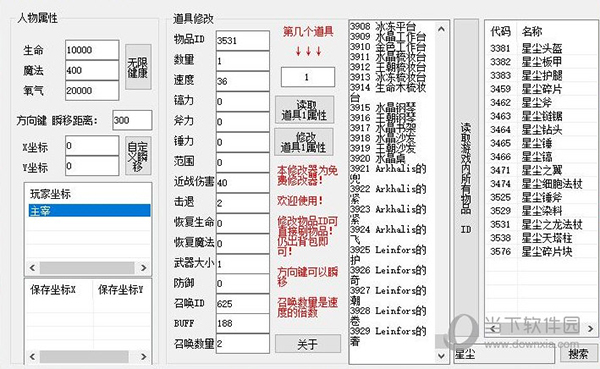Edit 召唤ID field showing 625

(243, 304)
